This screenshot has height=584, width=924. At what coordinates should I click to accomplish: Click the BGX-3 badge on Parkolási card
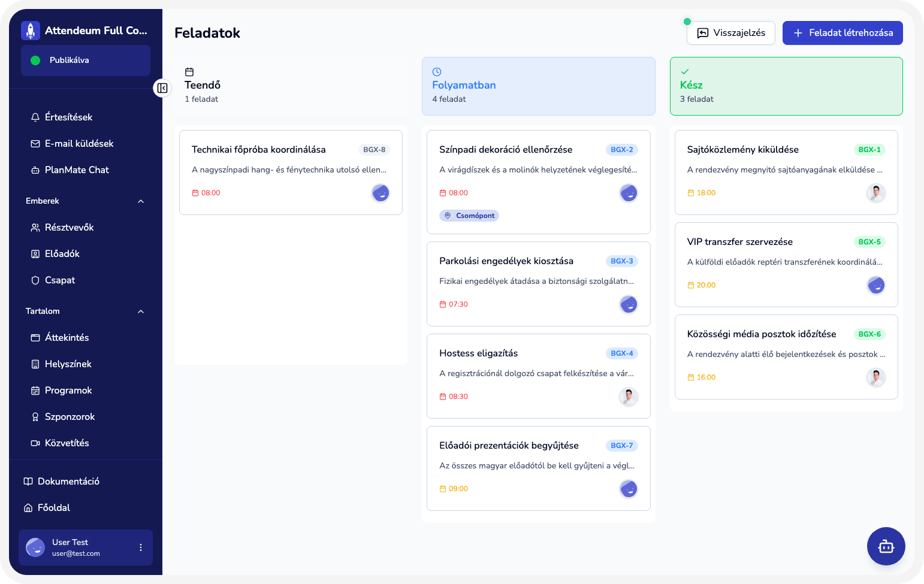click(622, 261)
